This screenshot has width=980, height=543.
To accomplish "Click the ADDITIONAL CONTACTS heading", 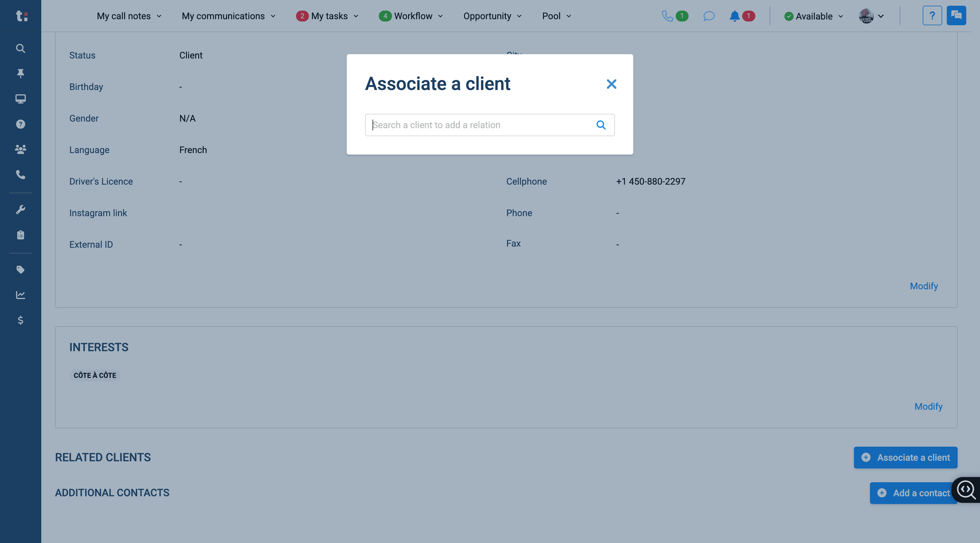I will coord(112,493).
